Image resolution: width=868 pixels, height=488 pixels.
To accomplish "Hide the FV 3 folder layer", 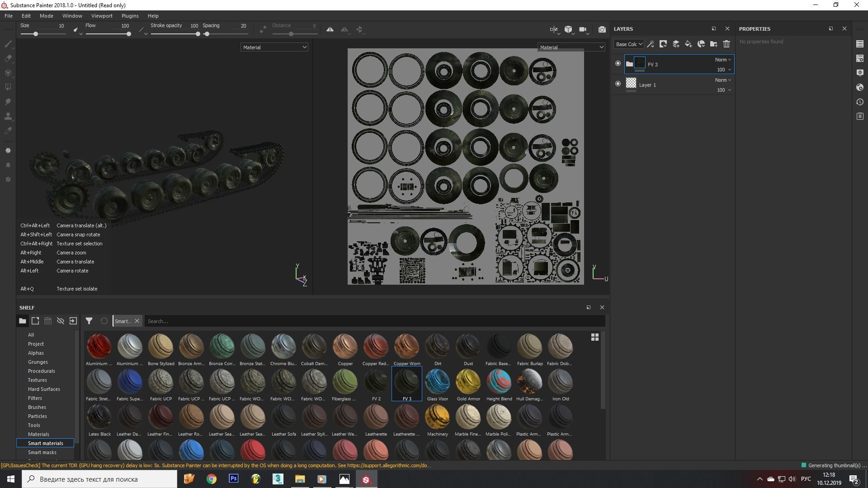I will [618, 64].
